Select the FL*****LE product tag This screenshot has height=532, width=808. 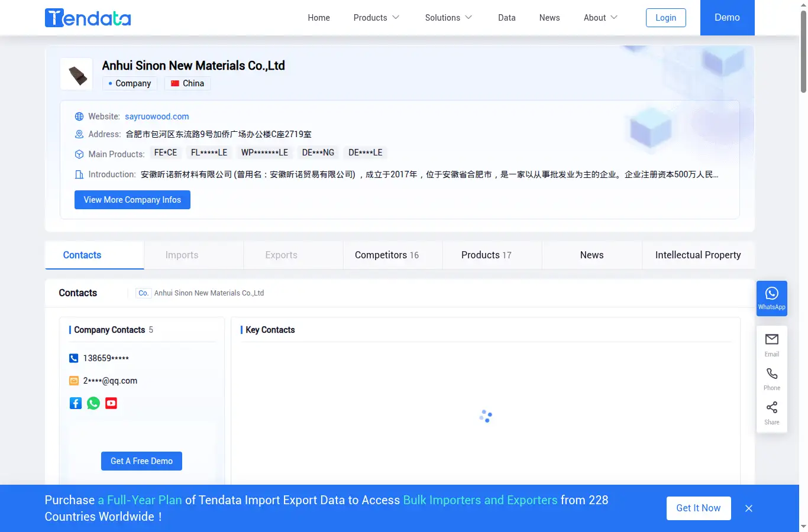click(x=209, y=153)
